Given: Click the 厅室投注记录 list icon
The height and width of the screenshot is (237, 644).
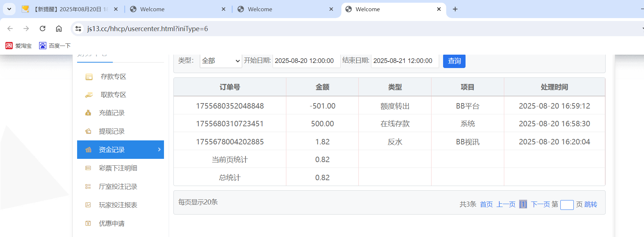Looking at the screenshot, I should 88,186.
